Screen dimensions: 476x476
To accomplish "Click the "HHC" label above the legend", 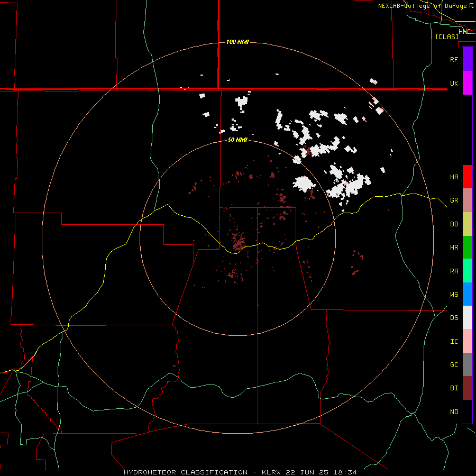I will point(464,32).
